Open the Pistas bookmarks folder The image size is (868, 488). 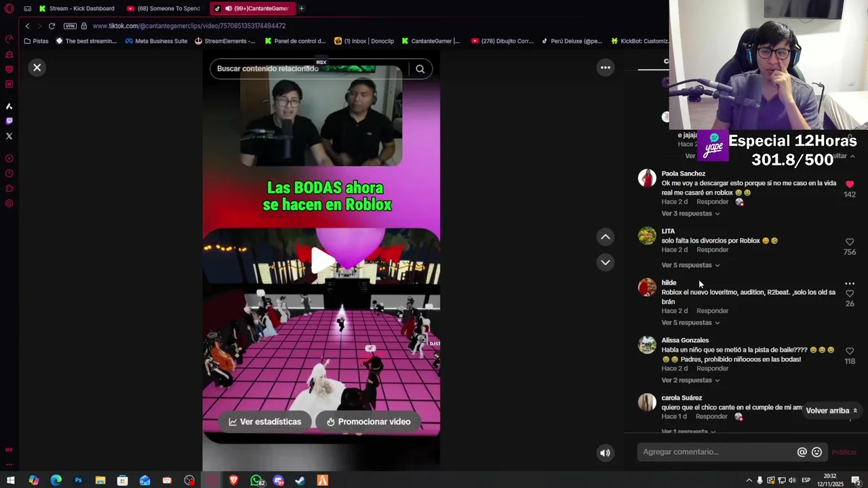click(36, 41)
